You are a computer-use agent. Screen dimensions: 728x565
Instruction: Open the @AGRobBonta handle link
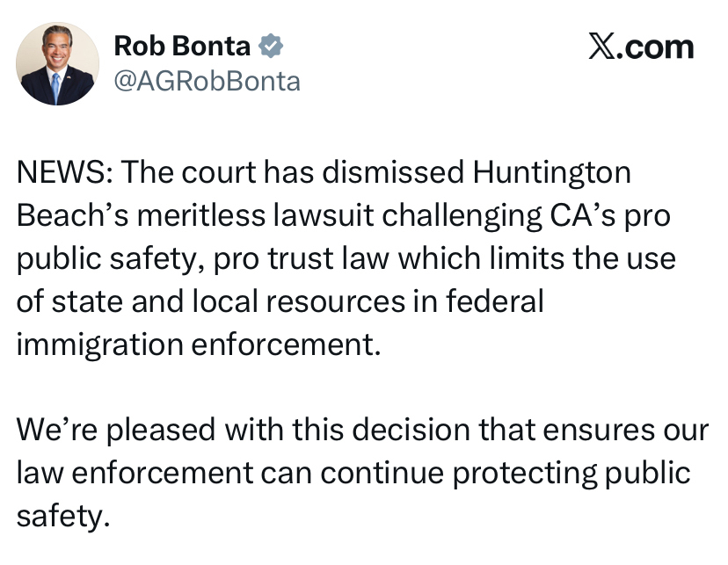click(x=207, y=82)
